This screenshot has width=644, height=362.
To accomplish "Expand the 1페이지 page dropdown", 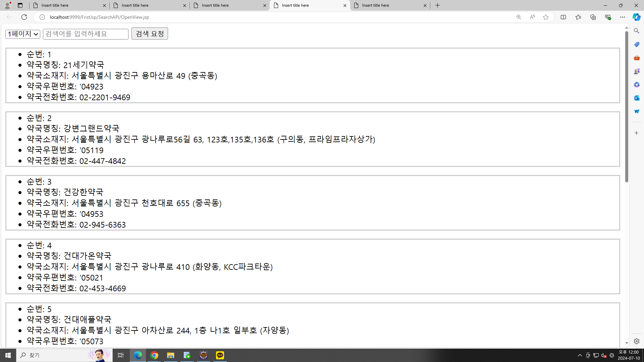I will pyautogui.click(x=23, y=34).
